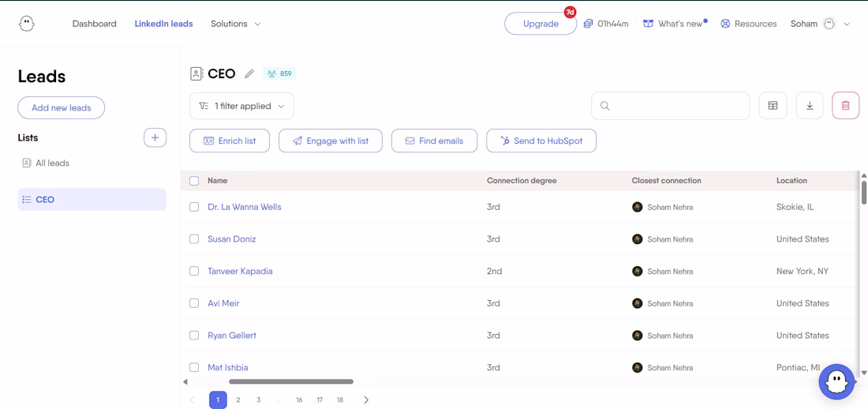Click the leads search input field

coord(671,106)
